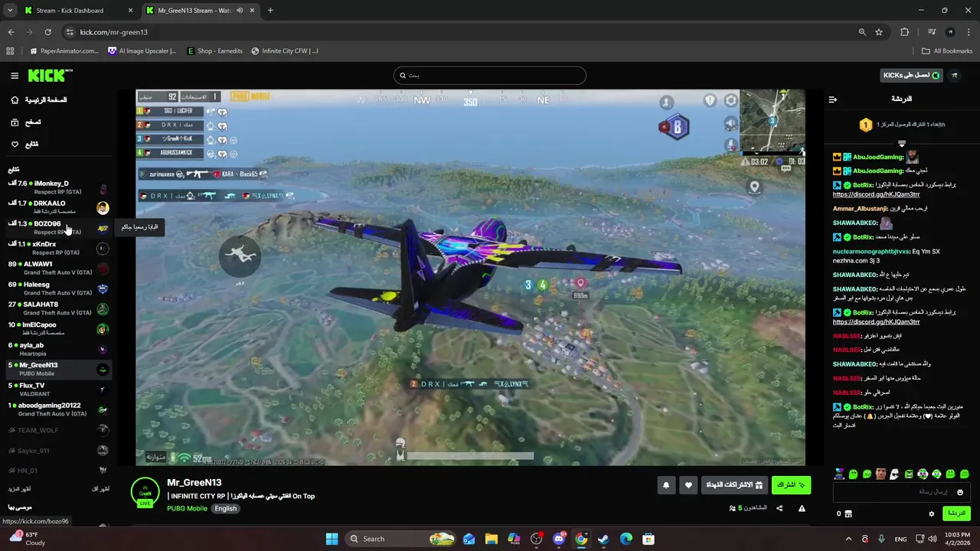980x551 pixels.
Task: Open aboodgaming20122 channel in sidebar
Action: pyautogui.click(x=57, y=409)
